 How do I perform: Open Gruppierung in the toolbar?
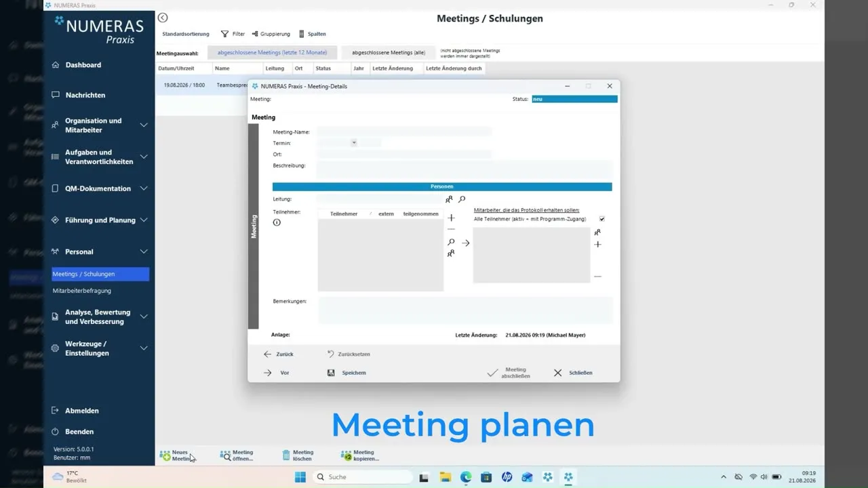(x=271, y=34)
